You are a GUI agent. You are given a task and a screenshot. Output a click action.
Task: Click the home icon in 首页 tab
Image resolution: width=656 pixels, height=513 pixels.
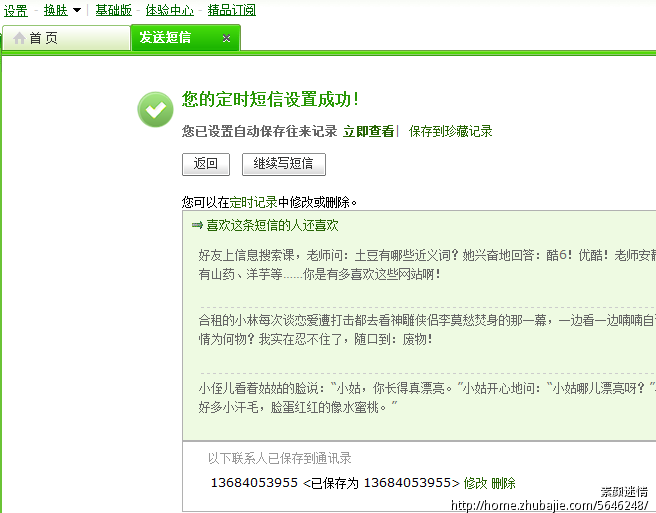pyautogui.click(x=19, y=38)
